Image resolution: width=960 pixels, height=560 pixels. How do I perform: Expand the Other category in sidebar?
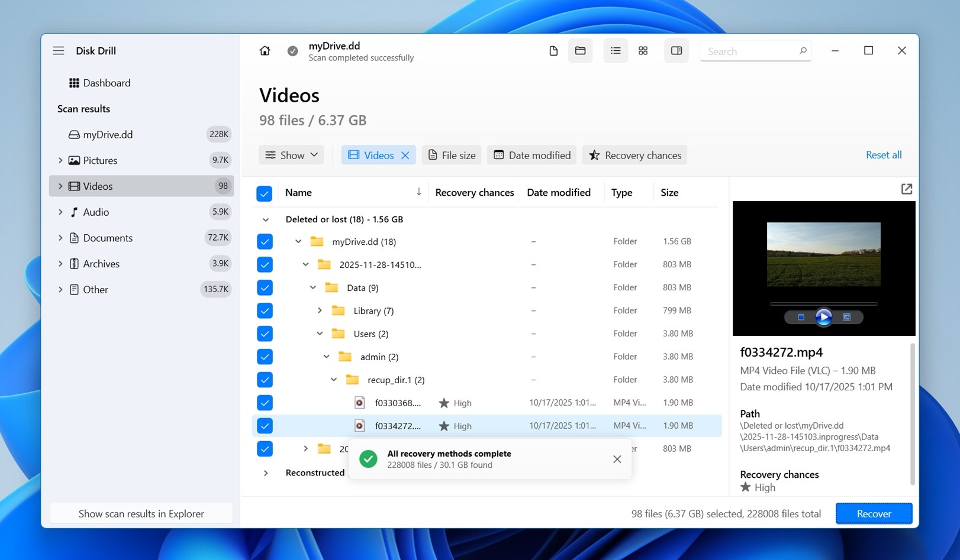coord(60,289)
